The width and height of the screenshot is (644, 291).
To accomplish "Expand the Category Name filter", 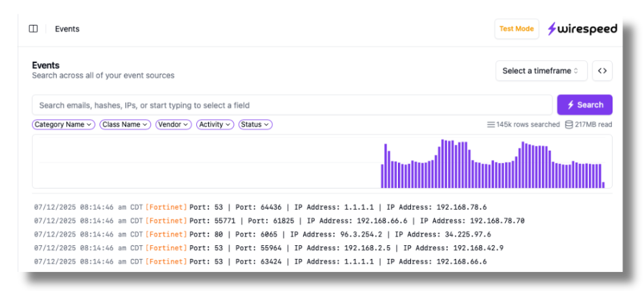I will [x=63, y=125].
